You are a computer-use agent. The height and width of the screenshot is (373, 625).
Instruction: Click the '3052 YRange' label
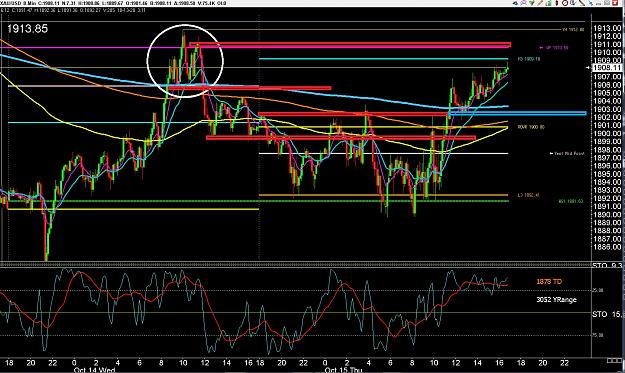(556, 300)
